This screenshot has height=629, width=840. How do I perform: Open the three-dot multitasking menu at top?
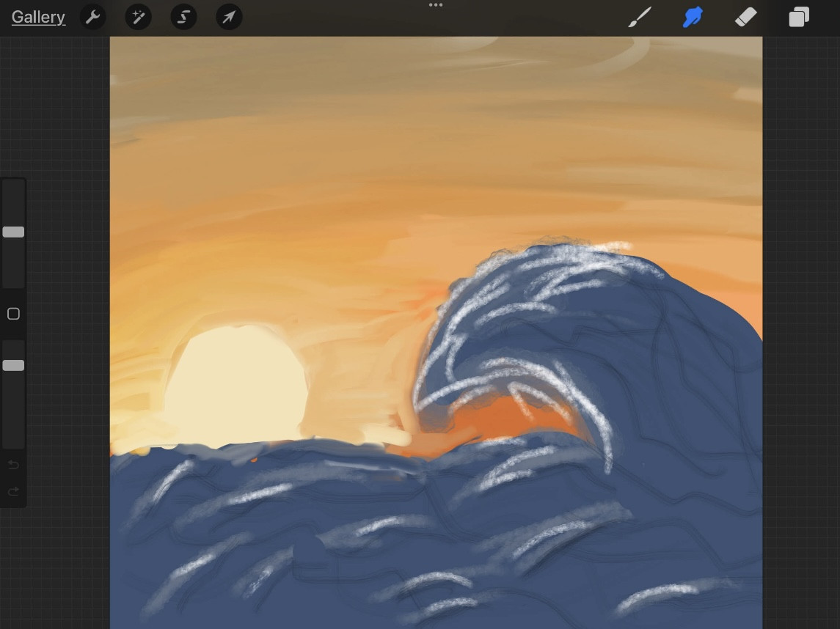point(436,5)
